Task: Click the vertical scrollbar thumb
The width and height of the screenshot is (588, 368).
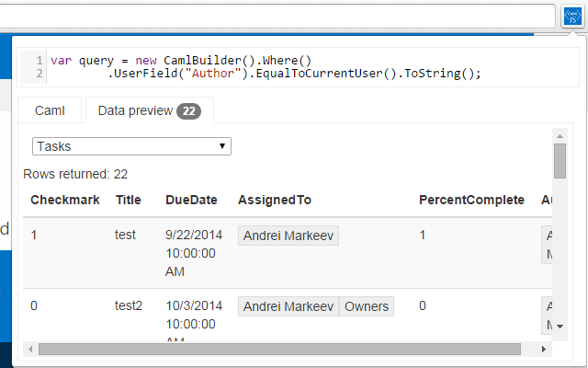Action: pos(560,161)
